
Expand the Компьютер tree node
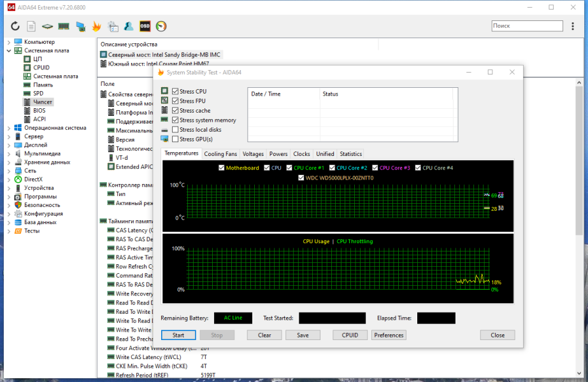click(x=9, y=42)
